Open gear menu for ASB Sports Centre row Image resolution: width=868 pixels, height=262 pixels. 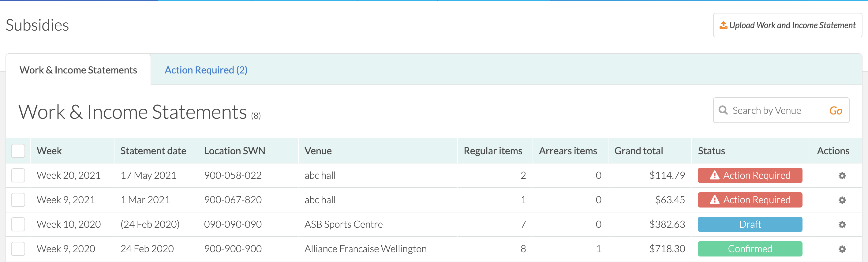coord(842,225)
